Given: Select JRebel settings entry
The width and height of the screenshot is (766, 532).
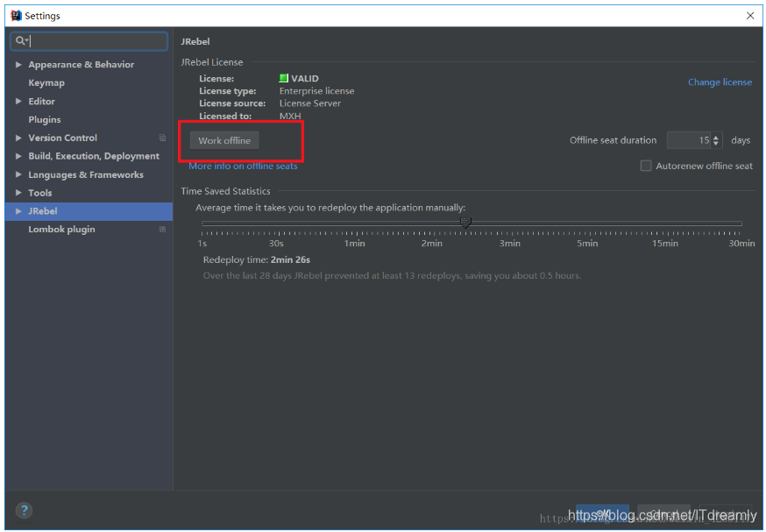Looking at the screenshot, I should coord(89,211).
